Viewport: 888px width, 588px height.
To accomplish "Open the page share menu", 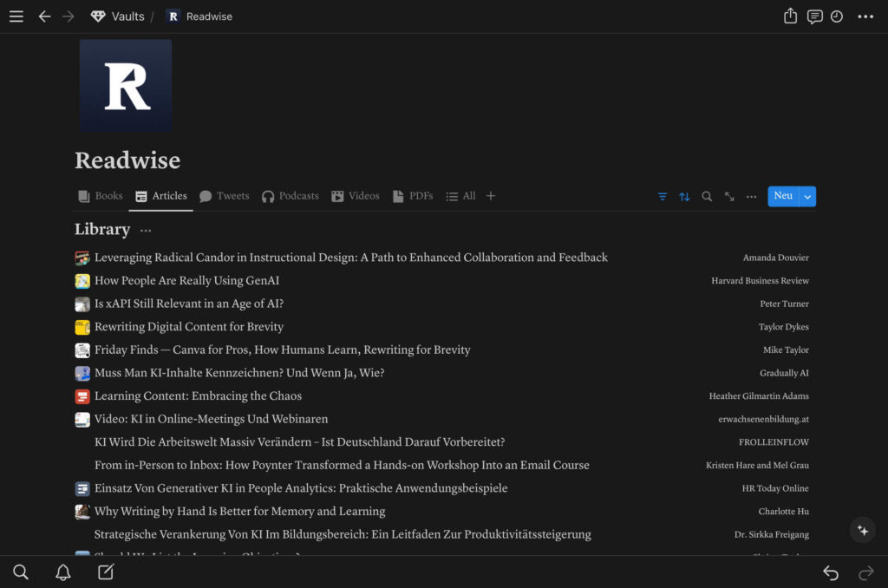I will click(789, 16).
